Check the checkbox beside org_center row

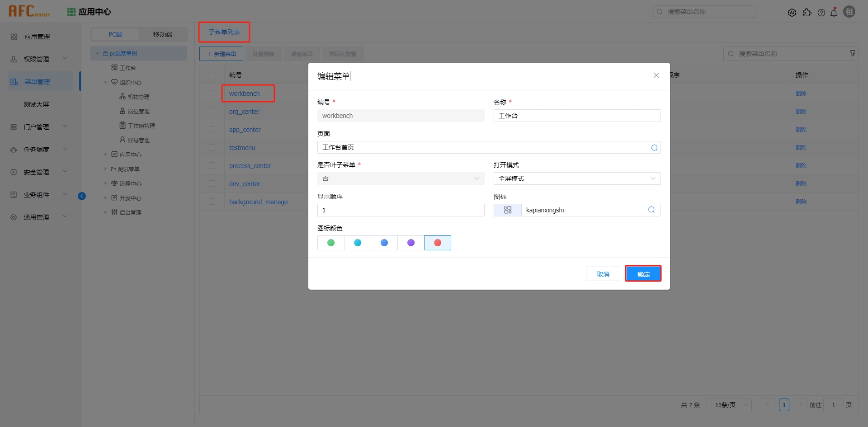212,111
